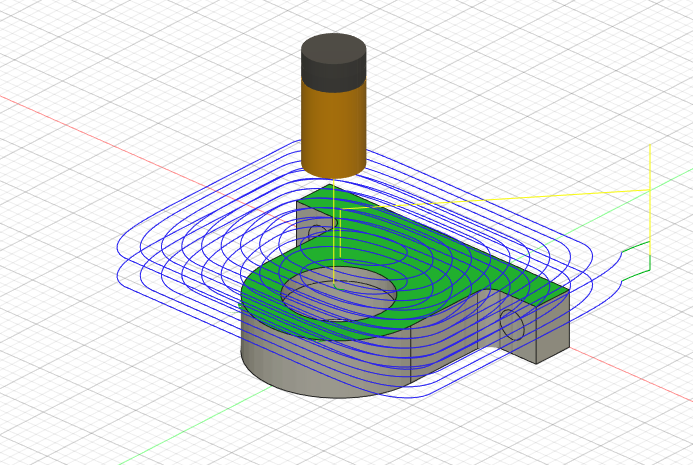Click the bottom edge of the cylindrical base

pyautogui.click(x=330, y=397)
